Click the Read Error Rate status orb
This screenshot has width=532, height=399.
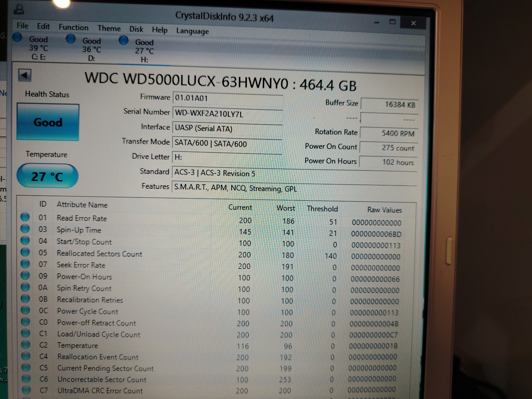pyautogui.click(x=25, y=217)
